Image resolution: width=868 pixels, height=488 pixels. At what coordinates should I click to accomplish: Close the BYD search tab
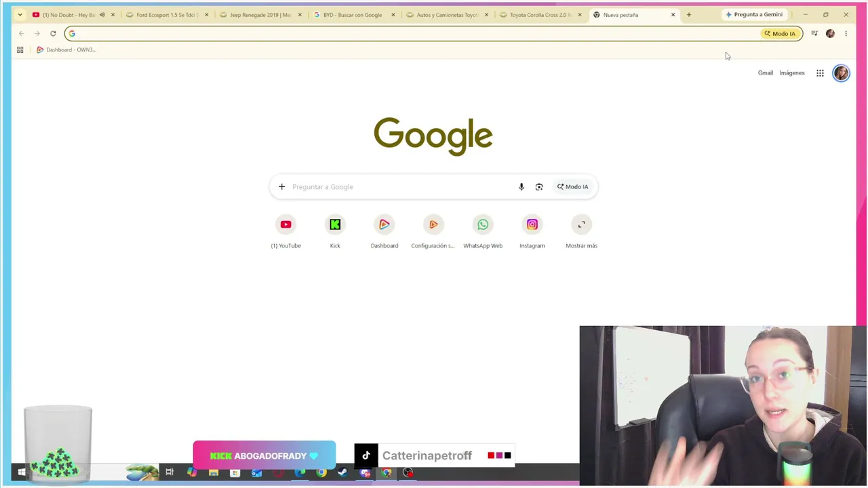click(393, 14)
